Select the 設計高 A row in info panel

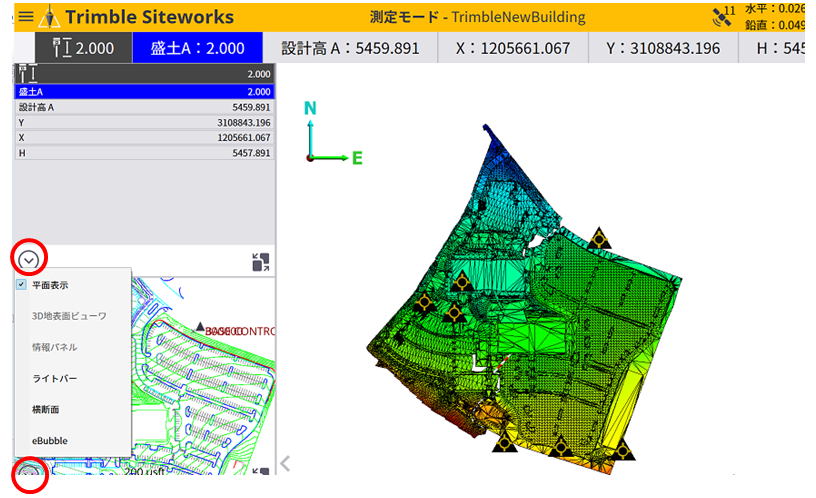pyautogui.click(x=144, y=107)
